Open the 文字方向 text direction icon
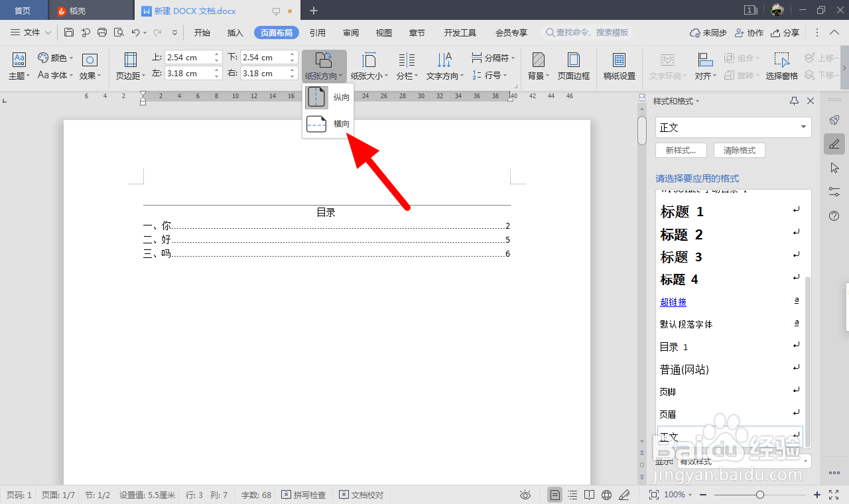This screenshot has height=504, width=849. tap(444, 59)
